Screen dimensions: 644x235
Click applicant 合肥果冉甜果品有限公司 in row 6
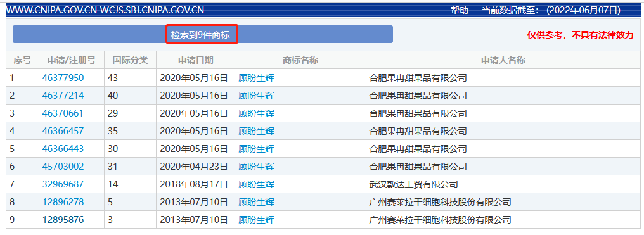(x=418, y=167)
